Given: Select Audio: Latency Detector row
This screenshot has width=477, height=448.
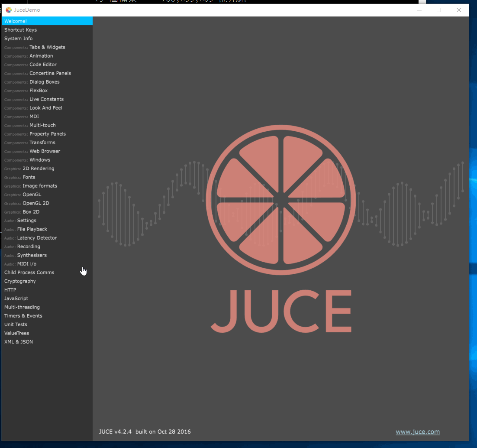Looking at the screenshot, I should [x=47, y=238].
